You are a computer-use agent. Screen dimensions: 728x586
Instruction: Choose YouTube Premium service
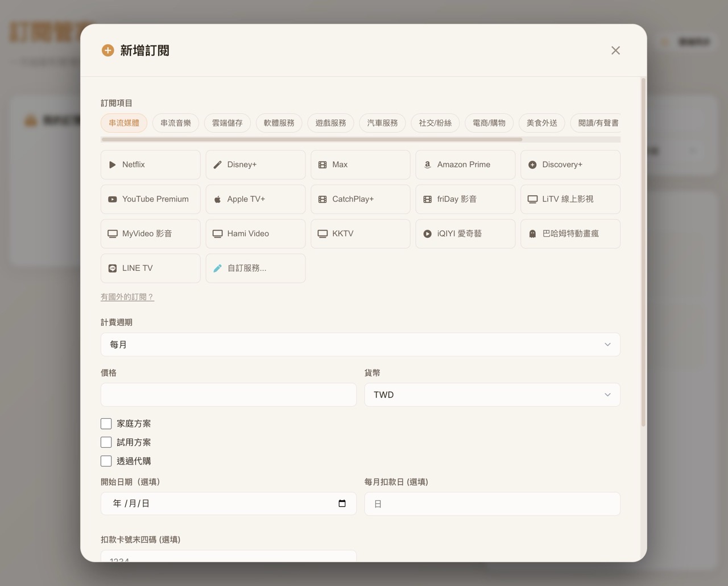[150, 199]
